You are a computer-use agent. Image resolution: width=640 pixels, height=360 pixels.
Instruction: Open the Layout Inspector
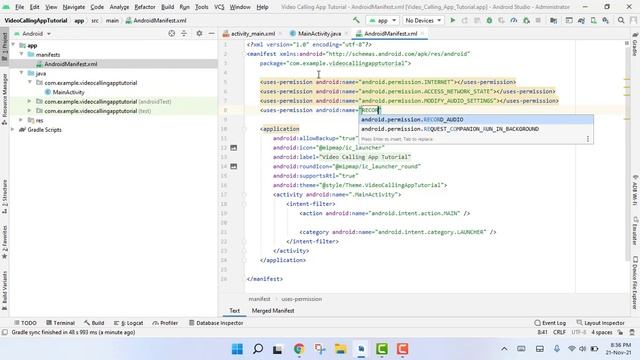[x=600, y=323]
